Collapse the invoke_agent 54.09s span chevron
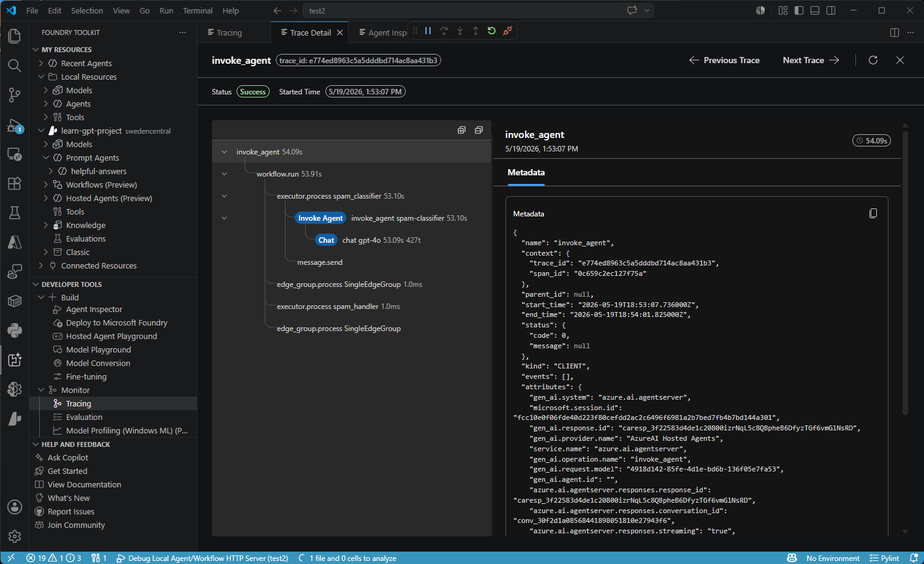Image resolution: width=924 pixels, height=564 pixels. click(x=224, y=152)
